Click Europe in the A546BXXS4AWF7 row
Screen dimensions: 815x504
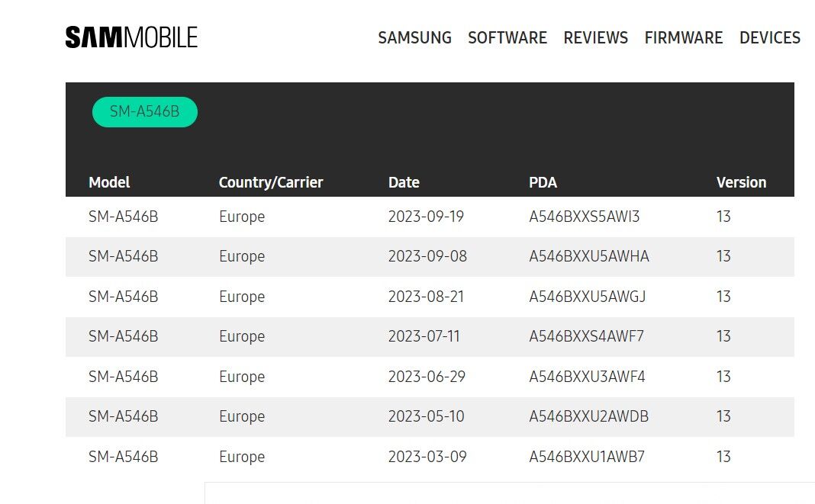(242, 337)
